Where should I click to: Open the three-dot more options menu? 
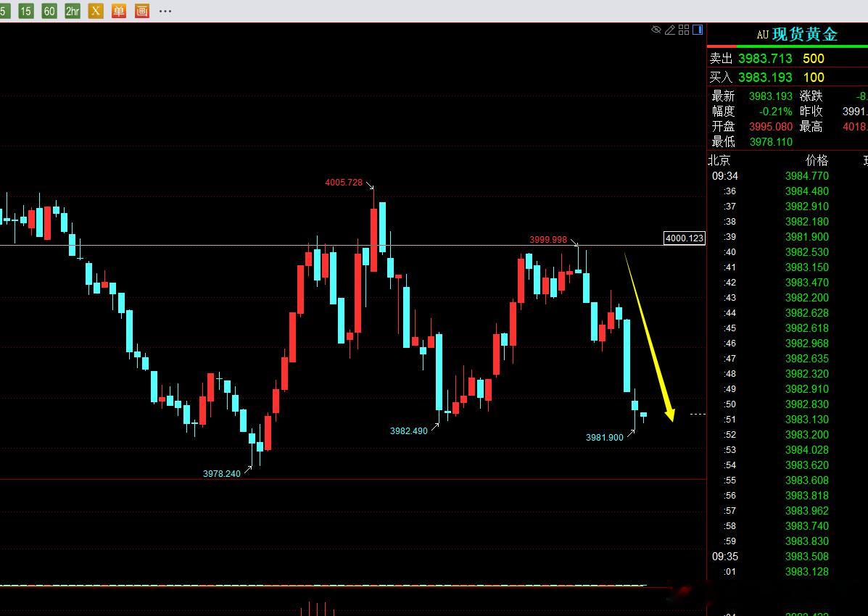pos(165,11)
